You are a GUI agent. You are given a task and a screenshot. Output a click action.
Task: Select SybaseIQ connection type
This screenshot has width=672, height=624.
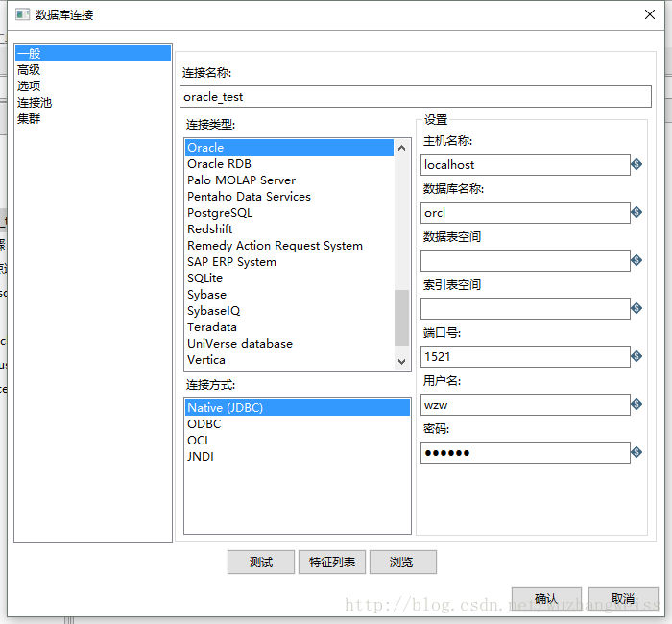tap(289, 310)
